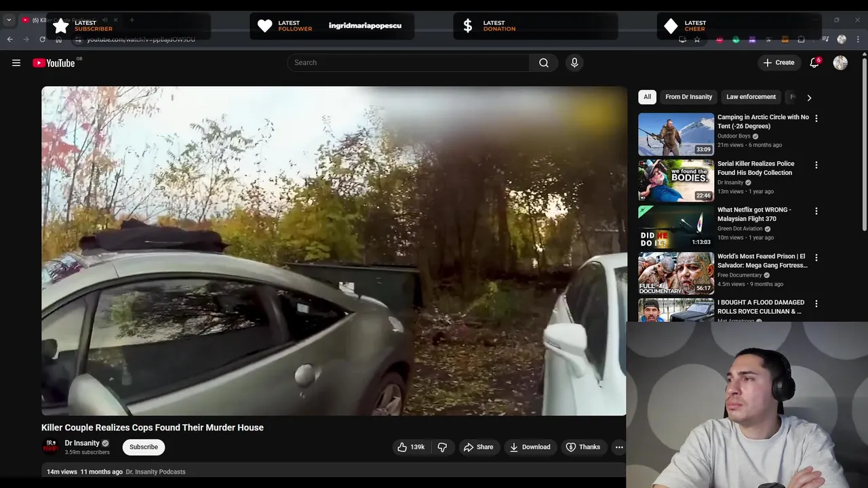The height and width of the screenshot is (488, 868).
Task: Reload the page in the browser
Action: [42, 39]
